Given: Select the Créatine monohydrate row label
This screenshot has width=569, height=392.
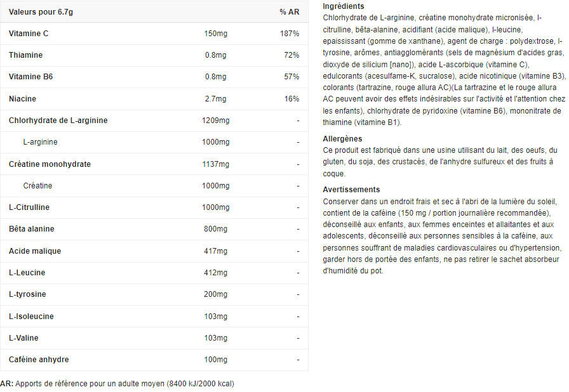Looking at the screenshot, I should coord(50,164).
